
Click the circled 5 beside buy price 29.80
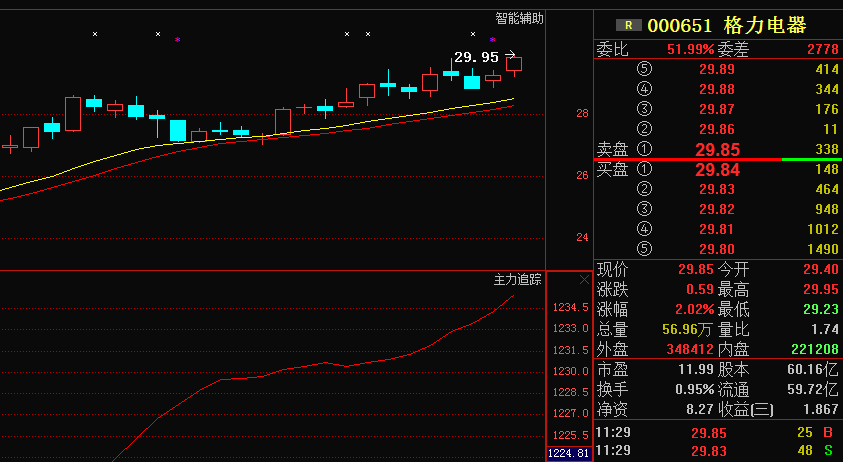(x=644, y=249)
